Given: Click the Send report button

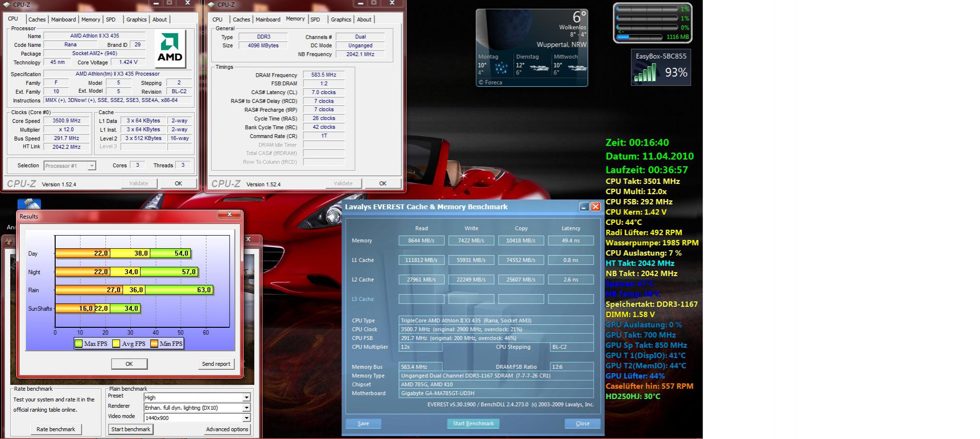Looking at the screenshot, I should coord(216,364).
